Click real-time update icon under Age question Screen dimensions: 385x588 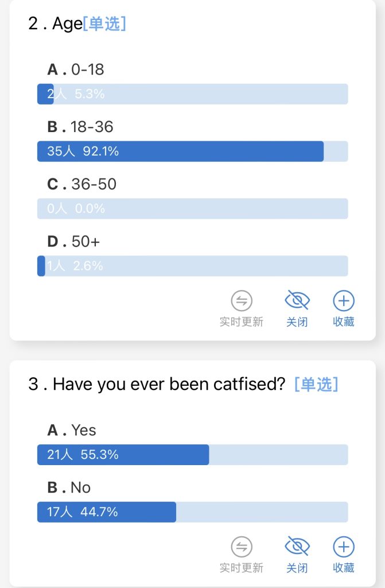(x=242, y=300)
